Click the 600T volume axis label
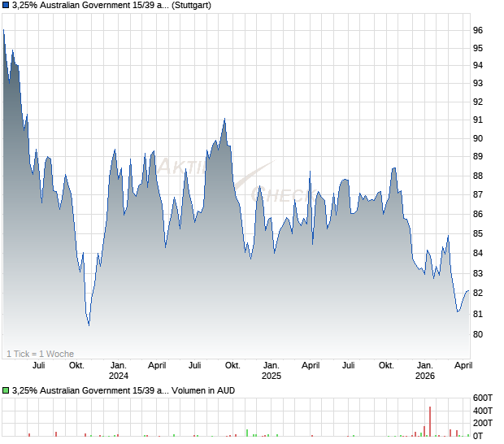Image resolution: width=504 pixels, height=444 pixels. point(484,398)
